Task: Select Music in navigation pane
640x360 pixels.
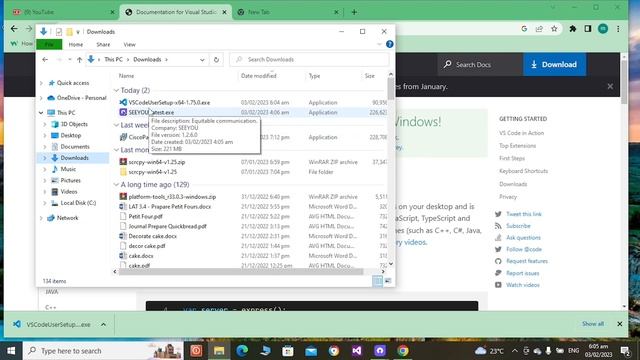Action: (x=68, y=169)
